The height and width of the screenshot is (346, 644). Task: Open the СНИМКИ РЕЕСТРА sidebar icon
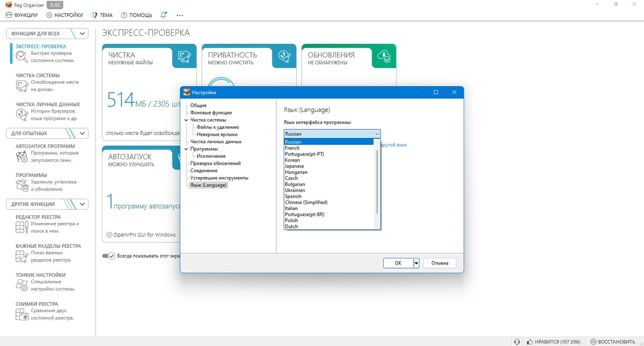pyautogui.click(x=22, y=314)
